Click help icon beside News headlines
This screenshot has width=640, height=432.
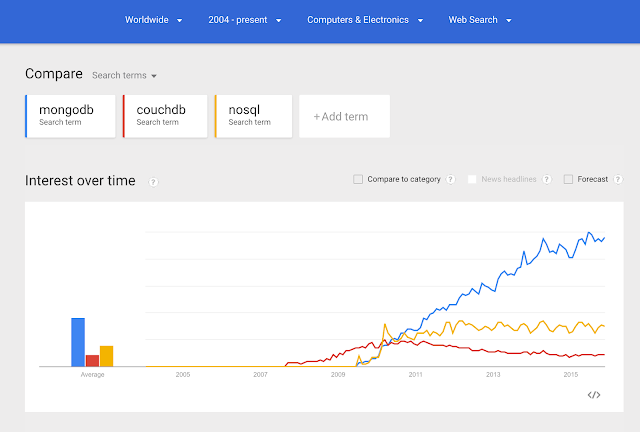pos(546,180)
